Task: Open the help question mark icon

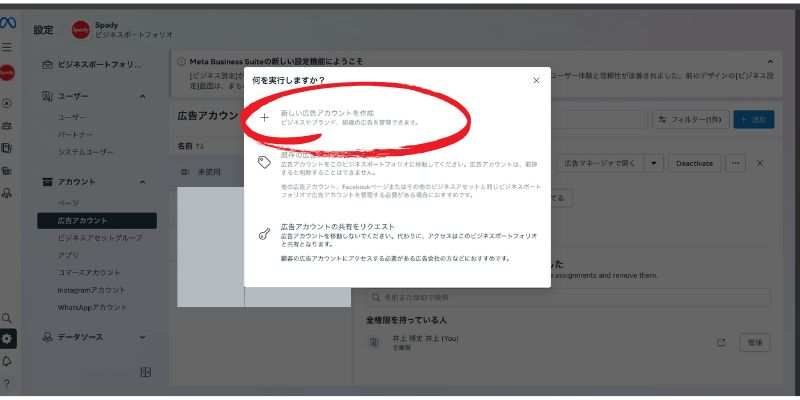Action: click(7, 384)
